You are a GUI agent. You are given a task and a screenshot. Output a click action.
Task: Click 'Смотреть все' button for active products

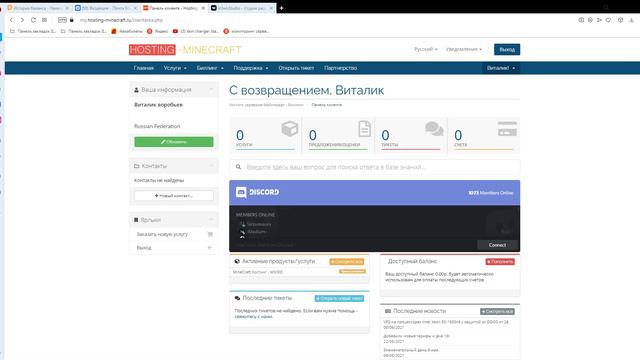[x=347, y=262]
